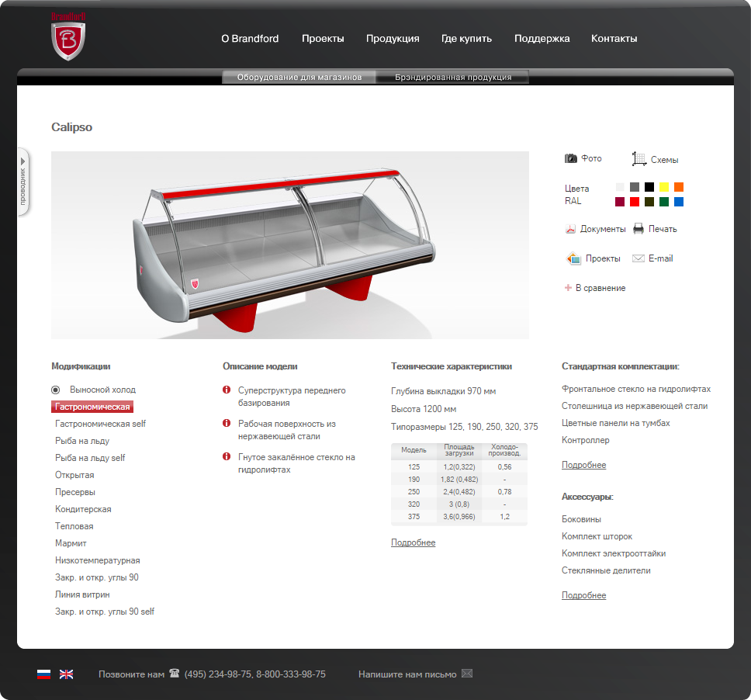Switch to English UK flag language
Viewport: 751px width, 700px height.
click(x=66, y=674)
